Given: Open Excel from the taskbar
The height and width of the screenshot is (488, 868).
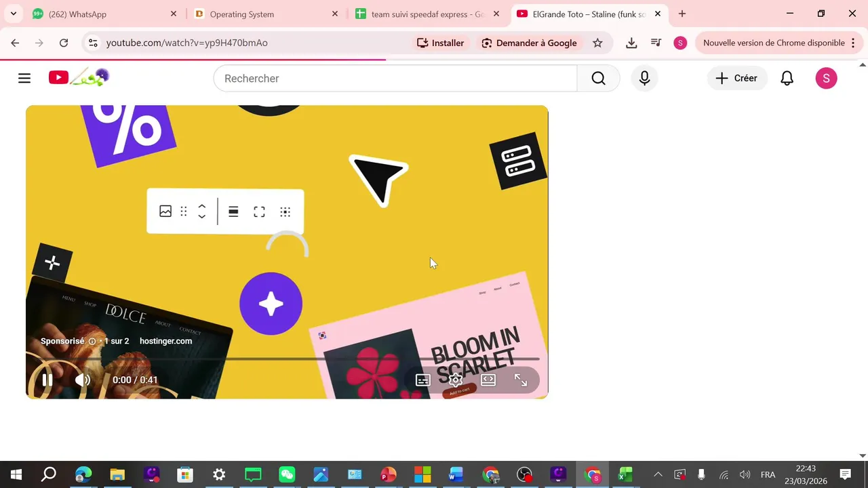Looking at the screenshot, I should (625, 474).
